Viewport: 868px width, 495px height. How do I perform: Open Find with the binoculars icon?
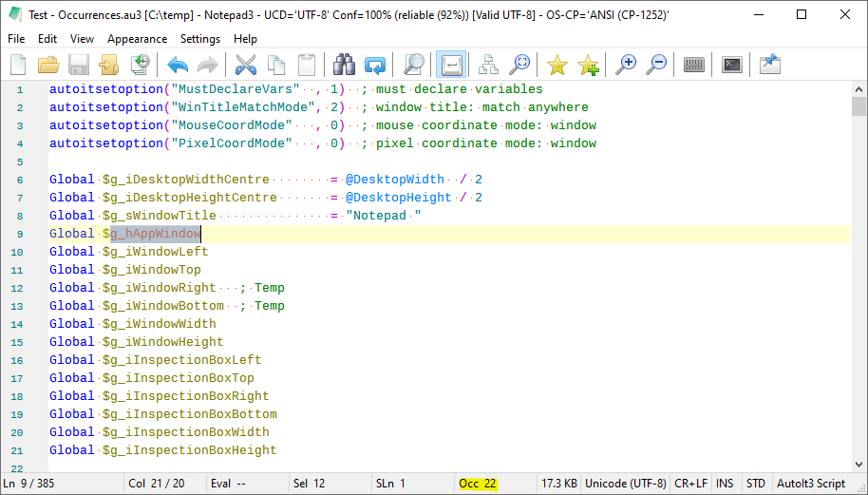pos(344,65)
